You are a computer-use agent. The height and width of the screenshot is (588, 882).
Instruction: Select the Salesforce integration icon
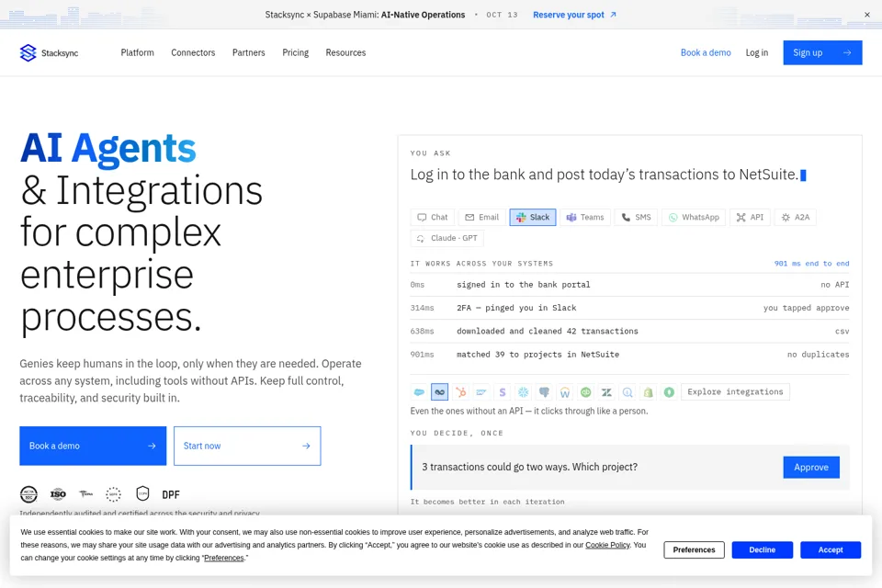[419, 391]
